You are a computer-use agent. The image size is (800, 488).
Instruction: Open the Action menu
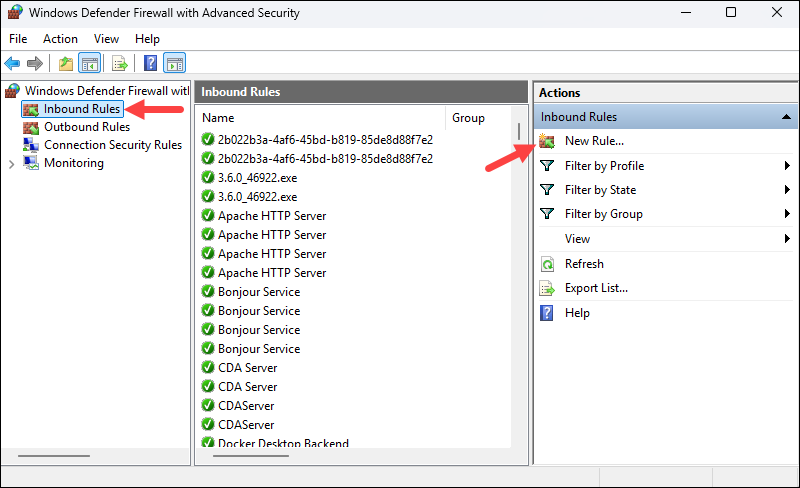tap(60, 39)
